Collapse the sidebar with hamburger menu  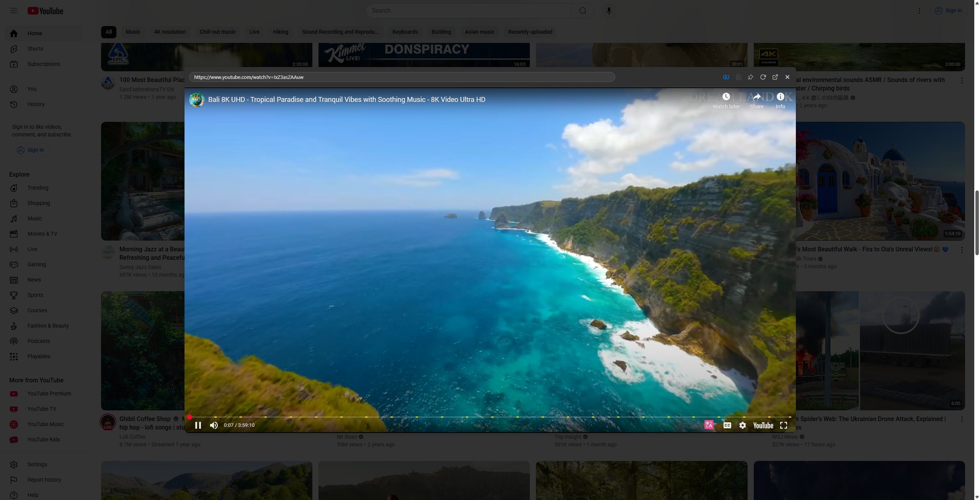coord(14,11)
